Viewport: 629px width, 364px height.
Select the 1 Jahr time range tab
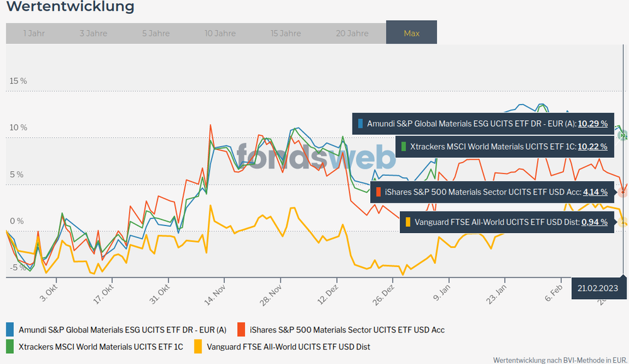point(34,33)
